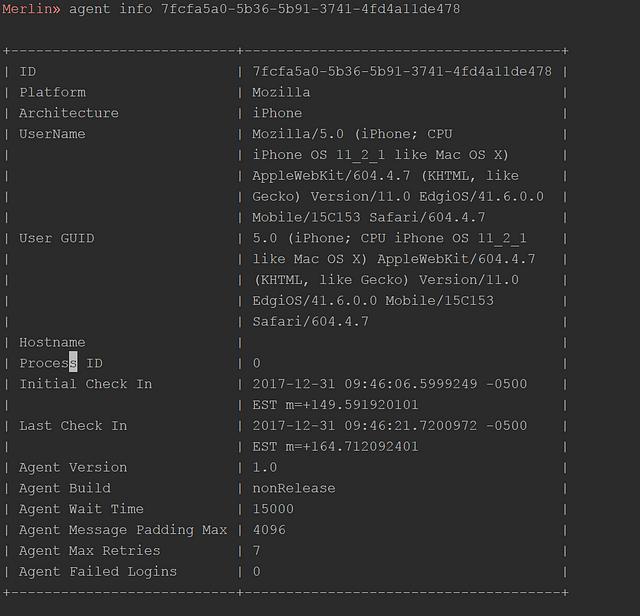Click the ID row label
This screenshot has height=616, width=640.
tap(27, 71)
